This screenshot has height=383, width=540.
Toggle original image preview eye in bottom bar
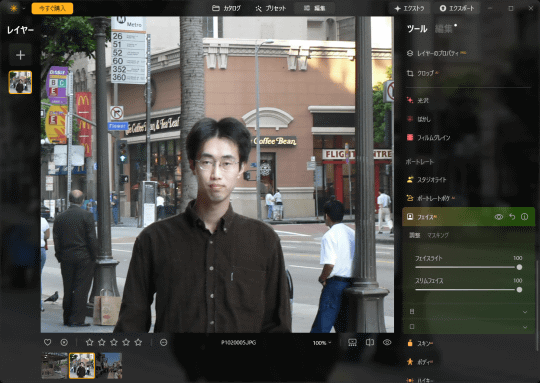(x=387, y=342)
